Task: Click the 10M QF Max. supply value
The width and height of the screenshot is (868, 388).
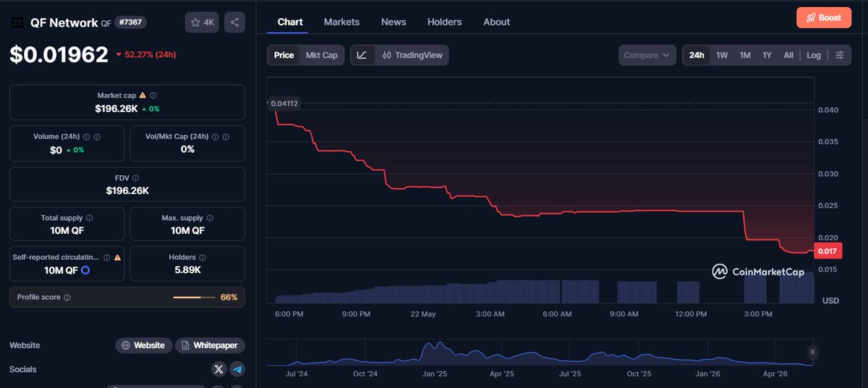Action: click(187, 231)
